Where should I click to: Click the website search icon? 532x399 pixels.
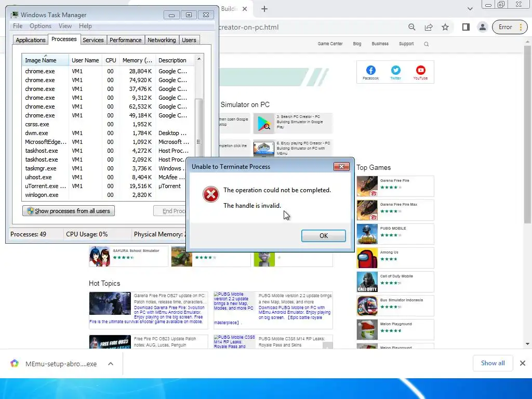coord(427,44)
